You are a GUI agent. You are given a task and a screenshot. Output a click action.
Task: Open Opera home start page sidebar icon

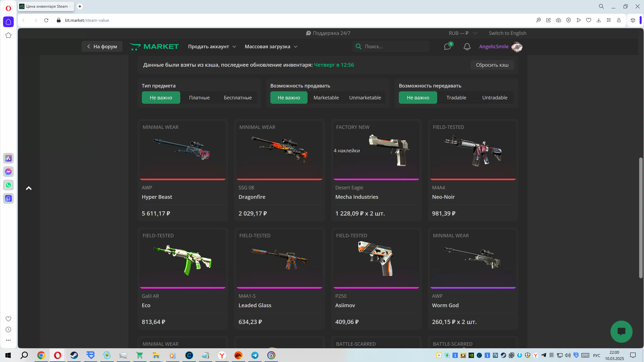(8, 22)
